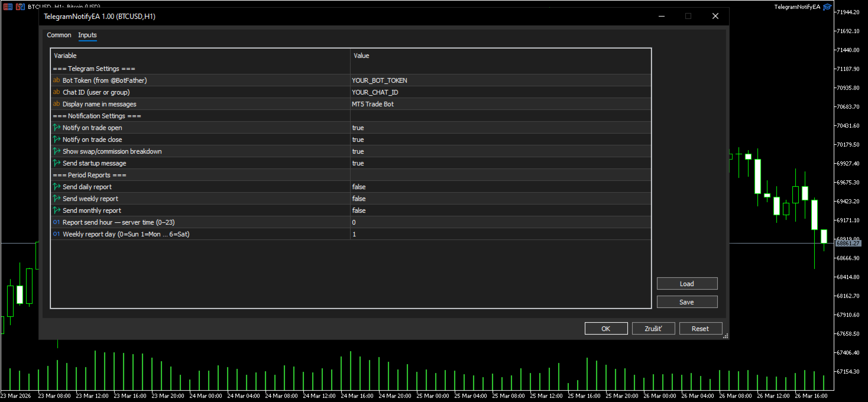The width and height of the screenshot is (868, 402).
Task: Edit Weekly report day value 1
Action: (x=501, y=234)
